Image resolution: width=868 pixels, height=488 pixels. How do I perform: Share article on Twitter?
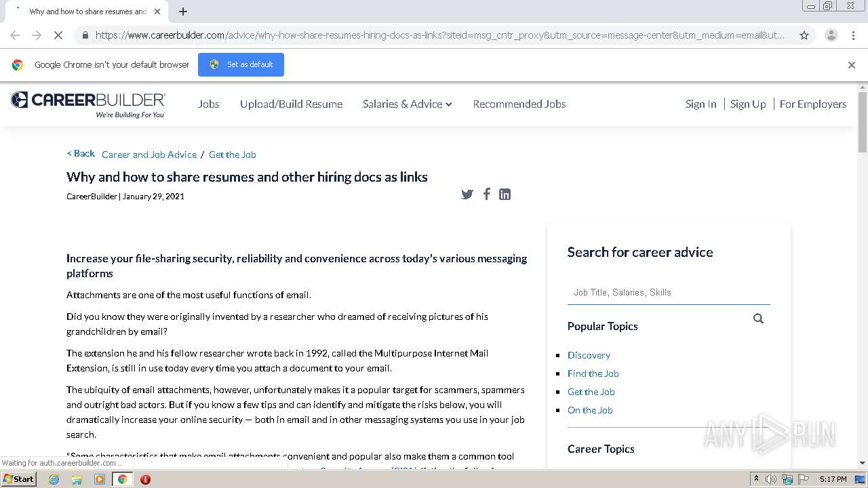click(467, 195)
